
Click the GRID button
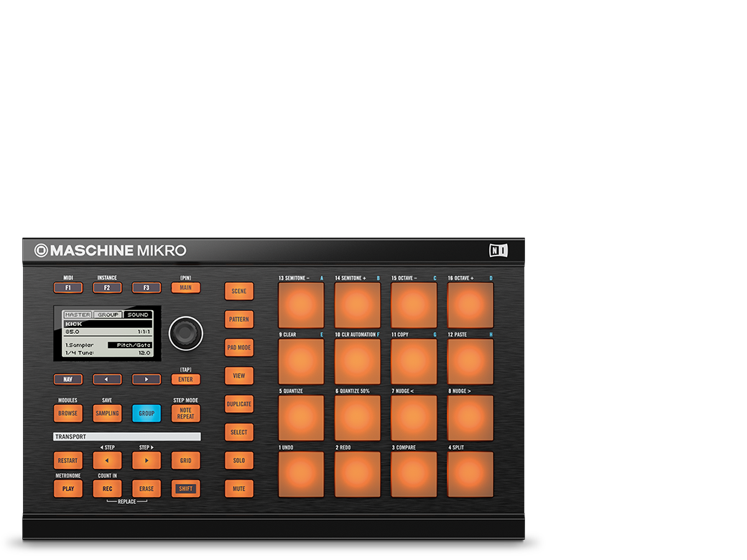(186, 460)
